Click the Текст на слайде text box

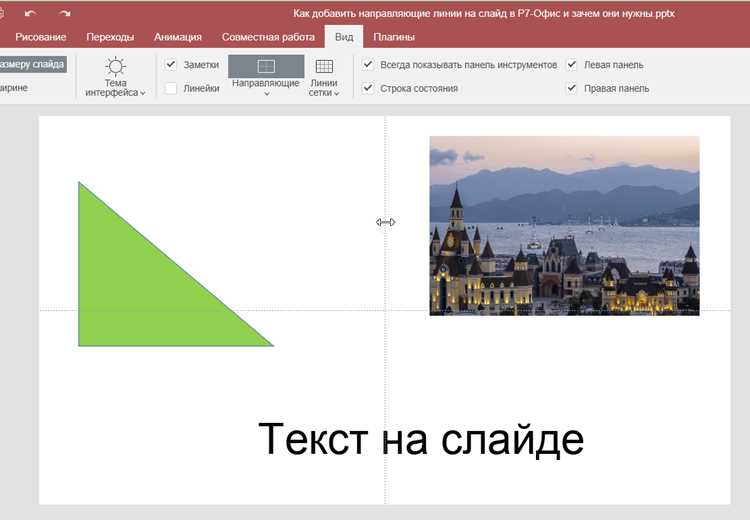pos(421,439)
